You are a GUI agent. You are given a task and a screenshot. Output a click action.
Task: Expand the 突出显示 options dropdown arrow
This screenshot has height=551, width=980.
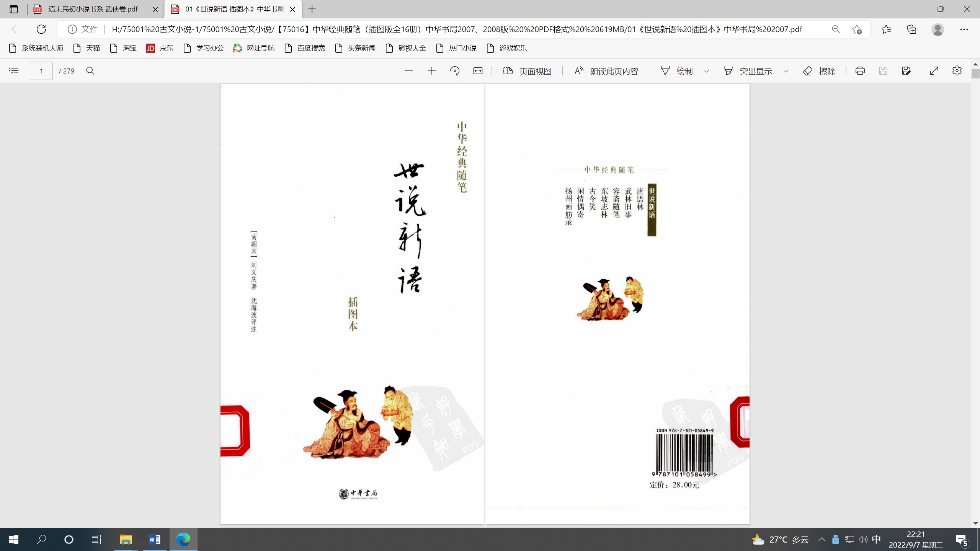pyautogui.click(x=786, y=71)
